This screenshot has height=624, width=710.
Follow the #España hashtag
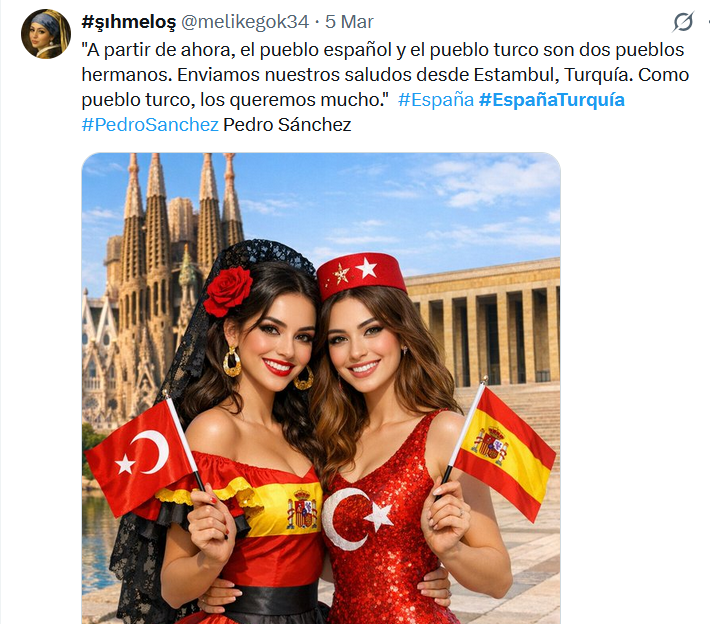tap(436, 100)
